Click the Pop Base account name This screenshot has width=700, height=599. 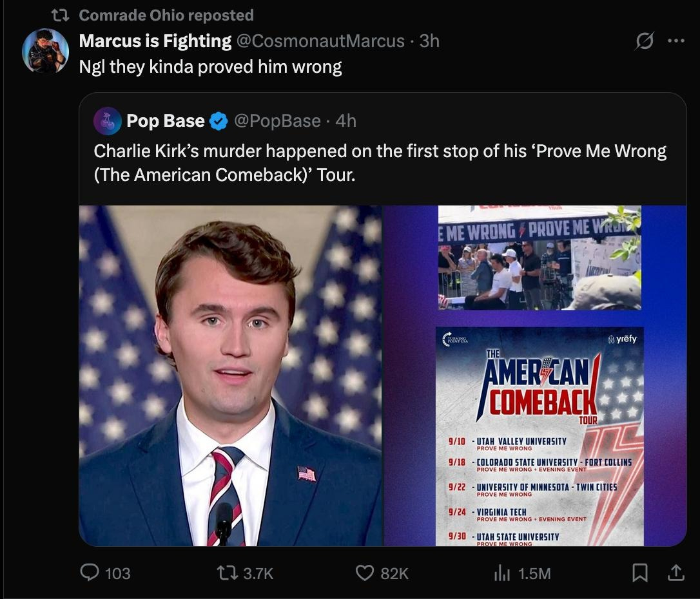[x=166, y=121]
